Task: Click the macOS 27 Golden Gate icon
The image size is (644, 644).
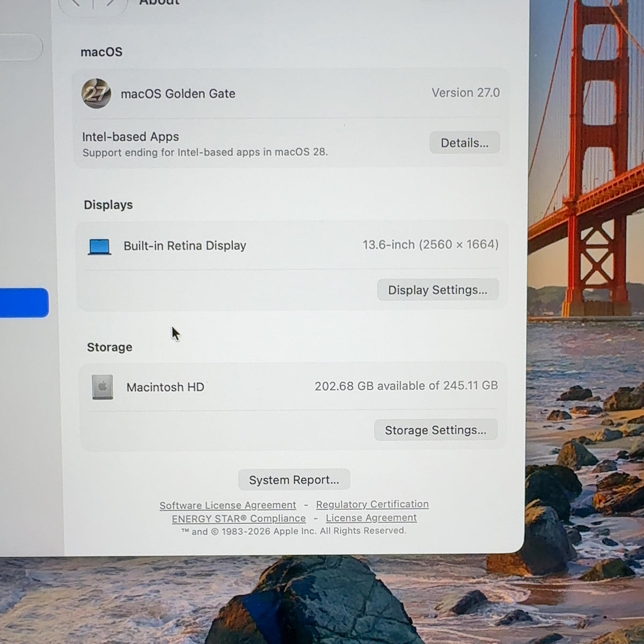Action: pos(96,93)
